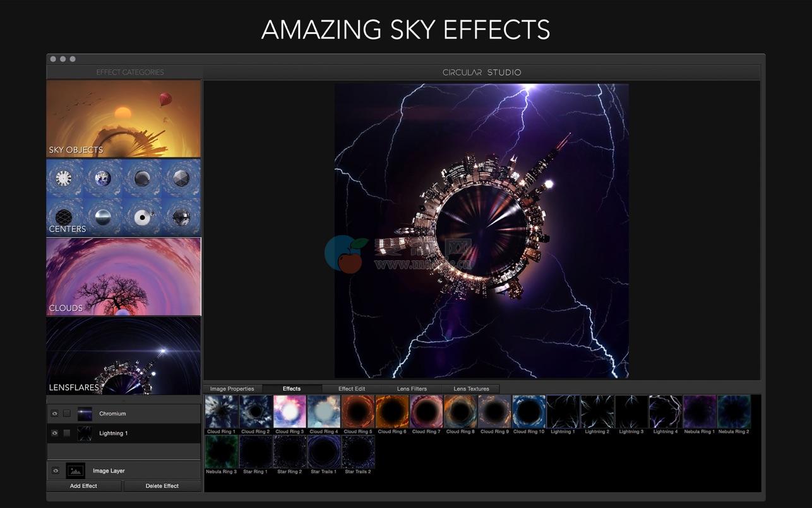812x508 pixels.
Task: Switch to the Image Properties tab
Action: 232,389
